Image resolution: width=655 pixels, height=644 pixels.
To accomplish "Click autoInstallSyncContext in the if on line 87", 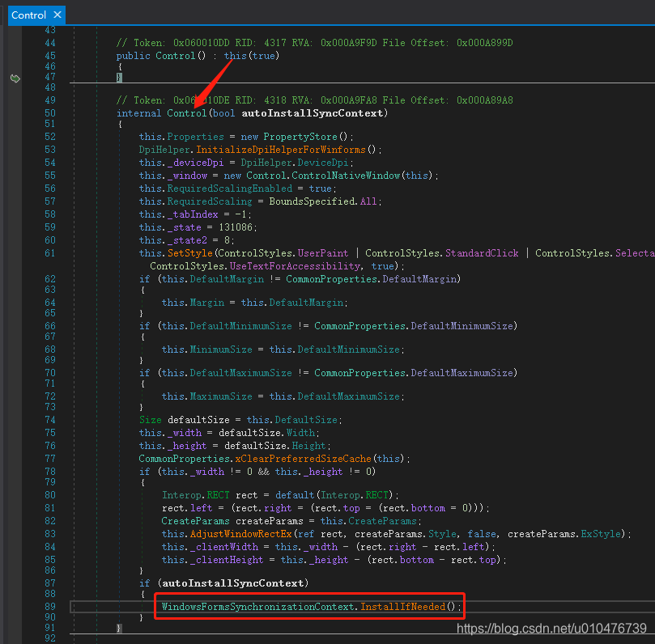I will coord(232,583).
